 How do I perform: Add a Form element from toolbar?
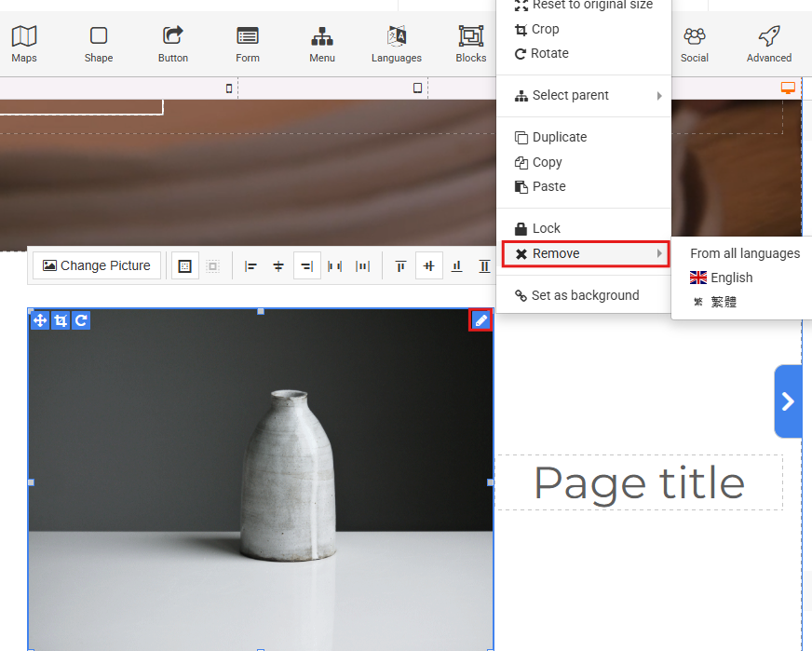[248, 44]
